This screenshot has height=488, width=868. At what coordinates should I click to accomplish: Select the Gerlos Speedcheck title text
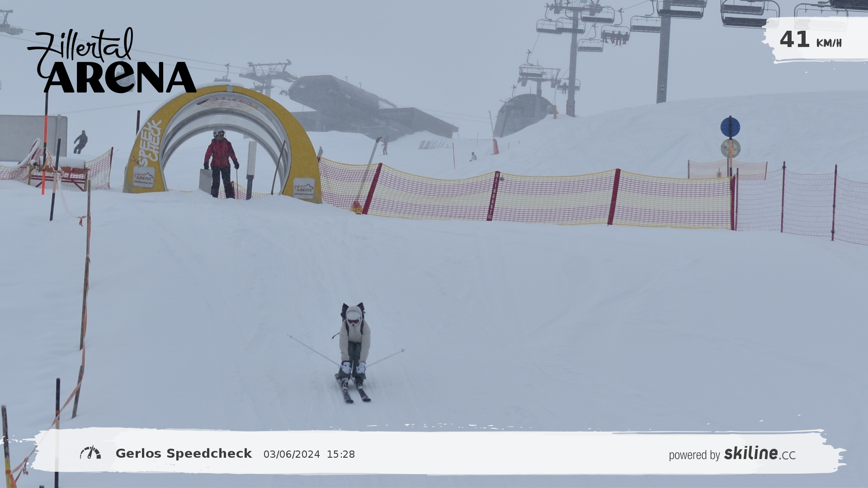click(x=184, y=454)
